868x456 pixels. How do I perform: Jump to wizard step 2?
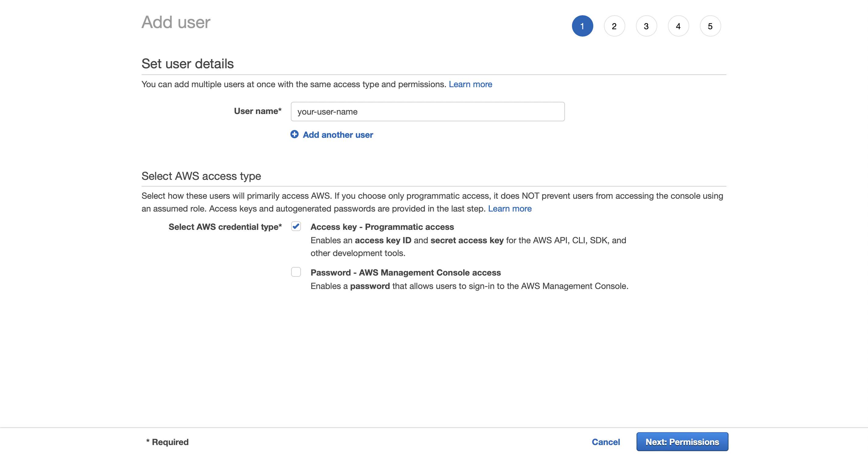pos(614,26)
